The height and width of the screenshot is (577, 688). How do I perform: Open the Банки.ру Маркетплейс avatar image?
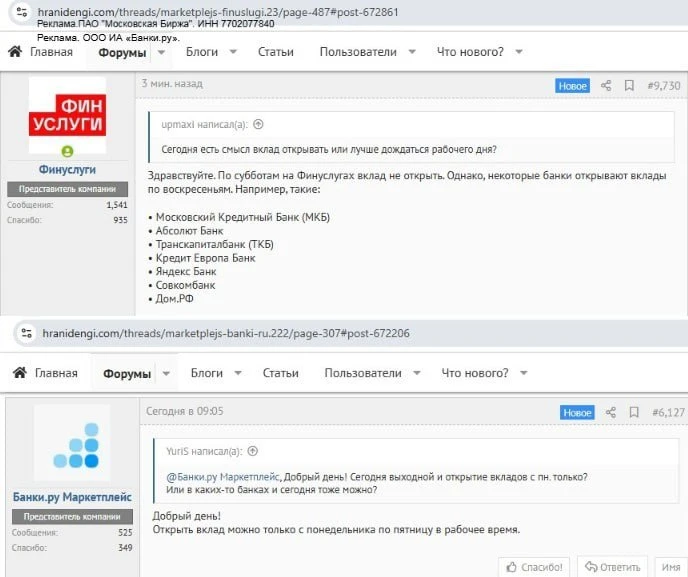(x=72, y=443)
